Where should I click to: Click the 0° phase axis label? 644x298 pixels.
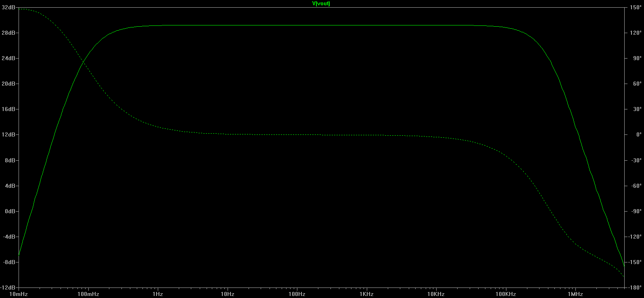[639, 134]
